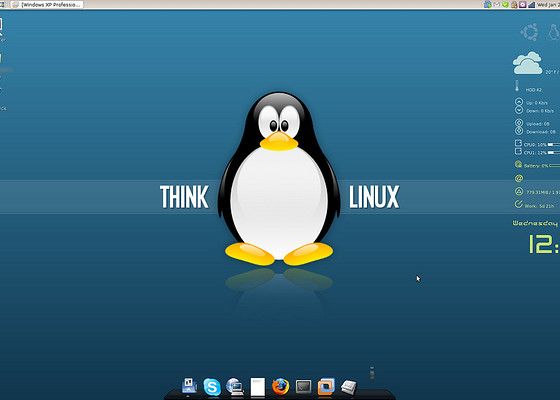560x400 pixels.
Task: Click the cloudy weather icon widget
Action: pyautogui.click(x=528, y=63)
